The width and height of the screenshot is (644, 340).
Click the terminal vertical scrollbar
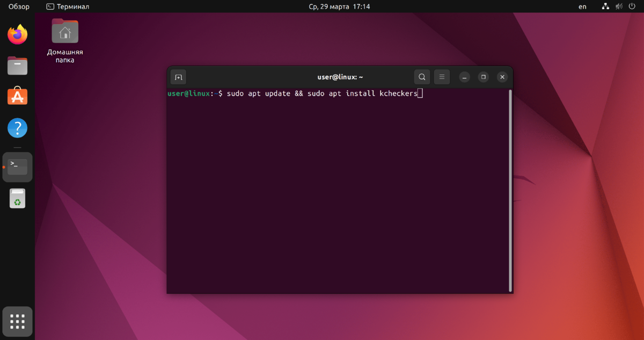(510, 191)
